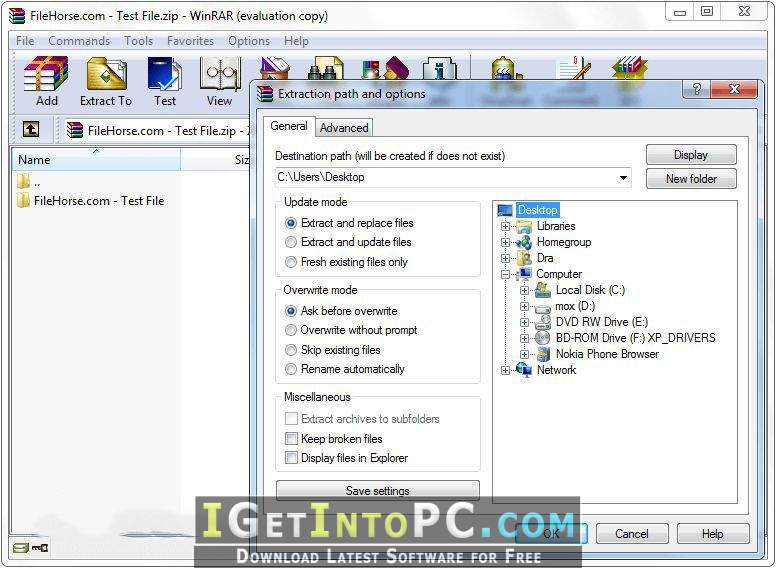The width and height of the screenshot is (776, 568).
Task: Click the Help button in dialog
Action: pyautogui.click(x=713, y=533)
